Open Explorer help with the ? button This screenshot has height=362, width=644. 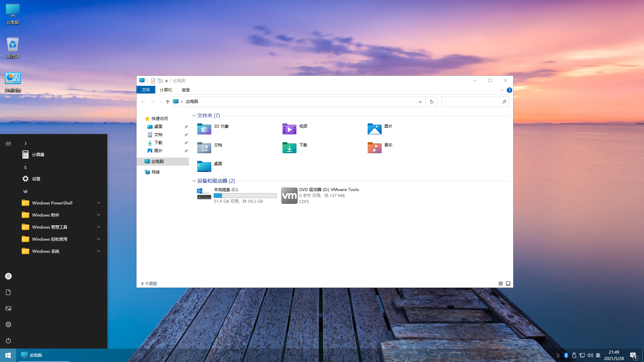coord(509,90)
